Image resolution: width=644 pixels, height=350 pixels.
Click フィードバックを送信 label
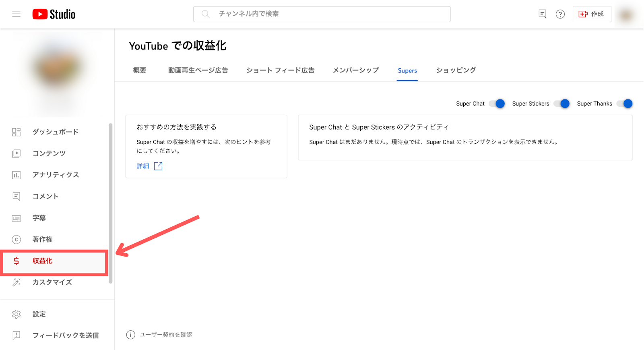pyautogui.click(x=66, y=336)
